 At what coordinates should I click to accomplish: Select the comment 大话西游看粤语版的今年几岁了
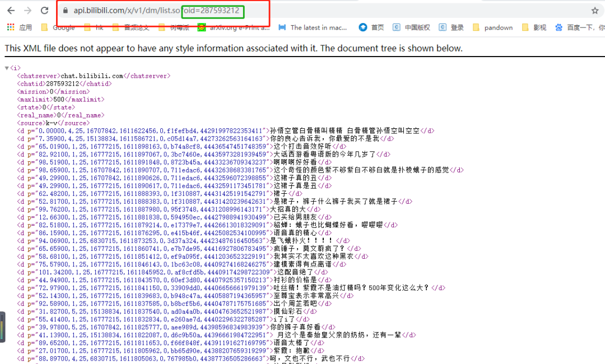[x=324, y=154]
